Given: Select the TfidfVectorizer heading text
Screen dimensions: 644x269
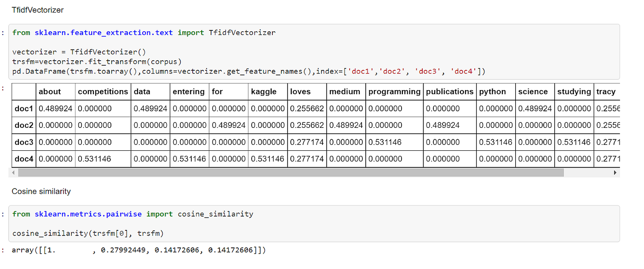Looking at the screenshot, I should [x=37, y=10].
